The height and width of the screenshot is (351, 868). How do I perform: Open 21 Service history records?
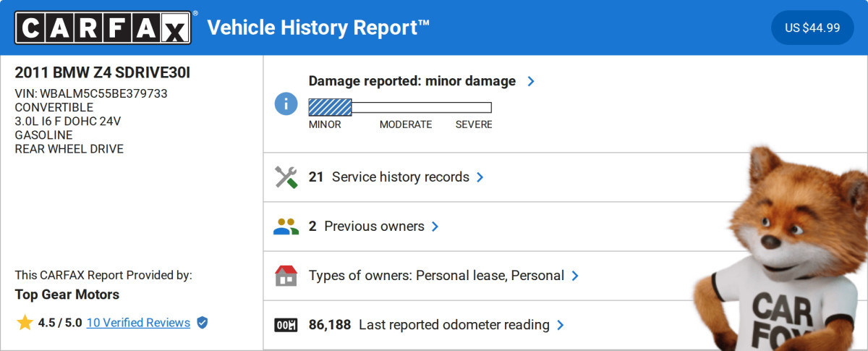click(389, 177)
